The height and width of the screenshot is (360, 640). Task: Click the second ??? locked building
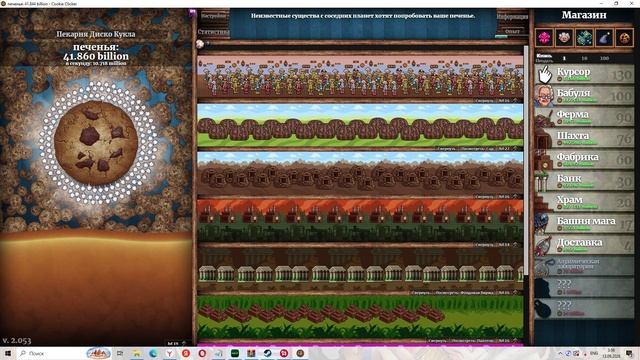coord(584,309)
